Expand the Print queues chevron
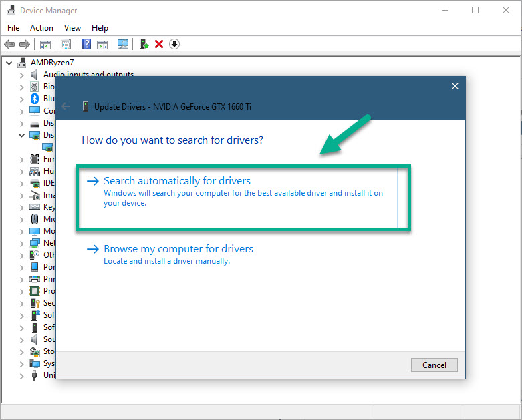The image size is (522, 420). click(x=22, y=280)
